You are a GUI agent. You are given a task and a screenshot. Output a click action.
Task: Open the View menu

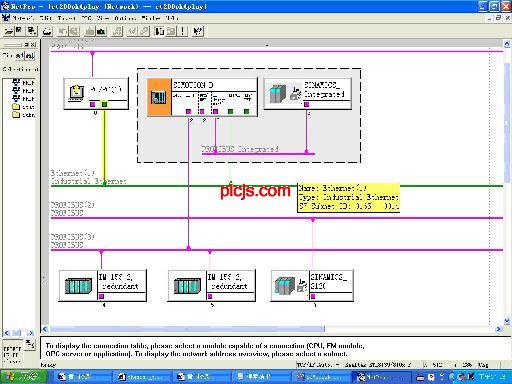(x=102, y=18)
